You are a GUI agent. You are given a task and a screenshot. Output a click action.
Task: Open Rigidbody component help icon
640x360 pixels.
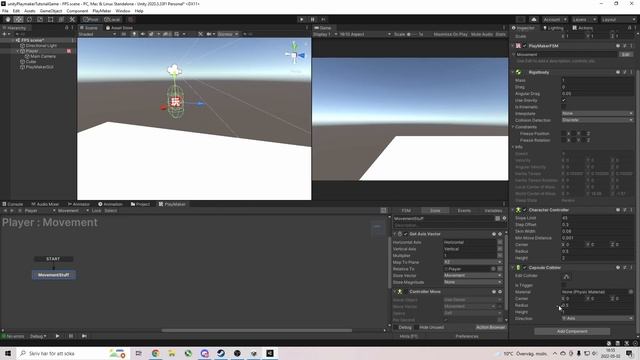tap(618, 72)
